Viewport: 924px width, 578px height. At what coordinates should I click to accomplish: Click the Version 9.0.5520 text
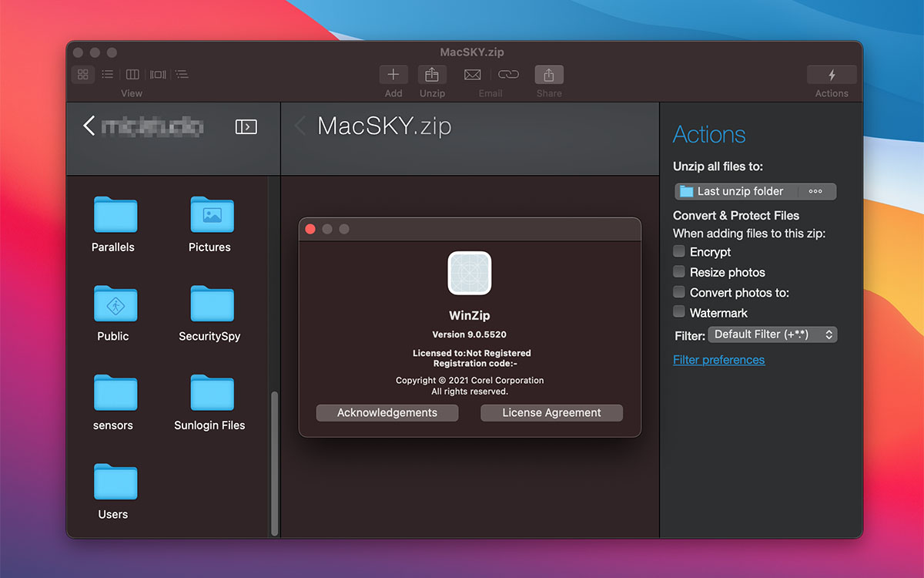(x=470, y=334)
